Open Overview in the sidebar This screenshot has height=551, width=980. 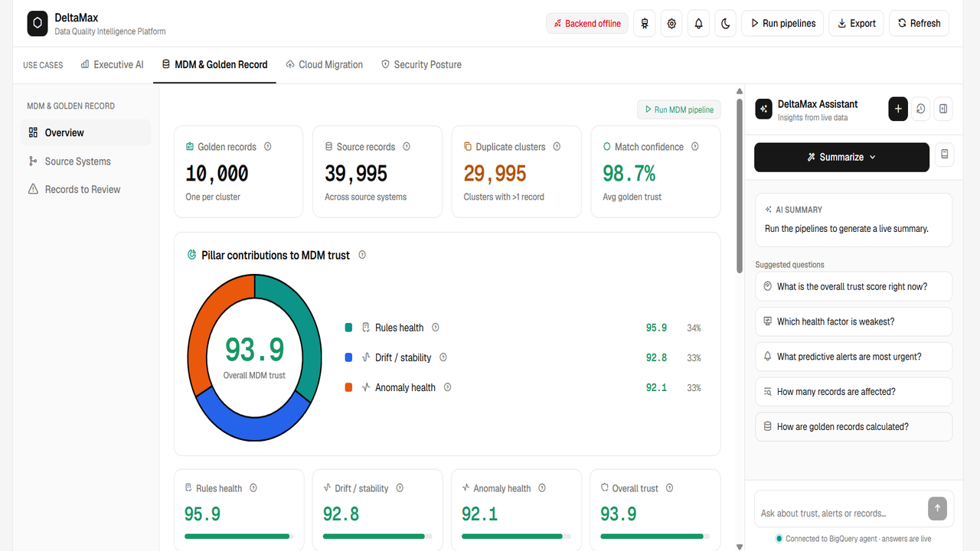click(x=86, y=132)
